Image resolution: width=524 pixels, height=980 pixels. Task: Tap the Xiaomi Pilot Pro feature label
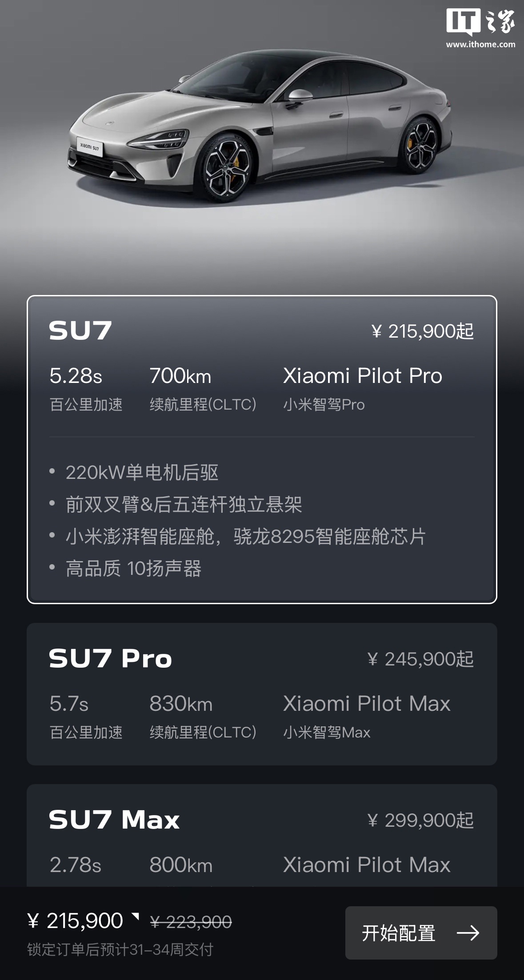point(363,376)
